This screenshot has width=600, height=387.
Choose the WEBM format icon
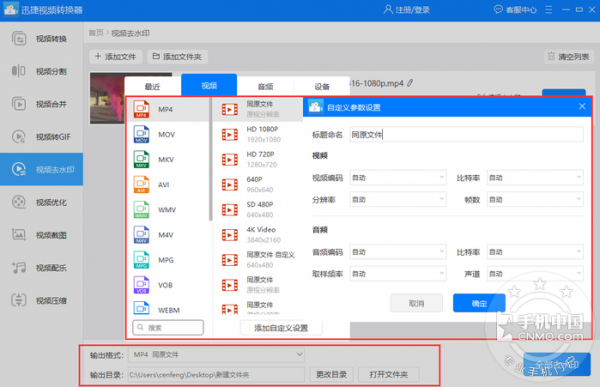coord(141,309)
